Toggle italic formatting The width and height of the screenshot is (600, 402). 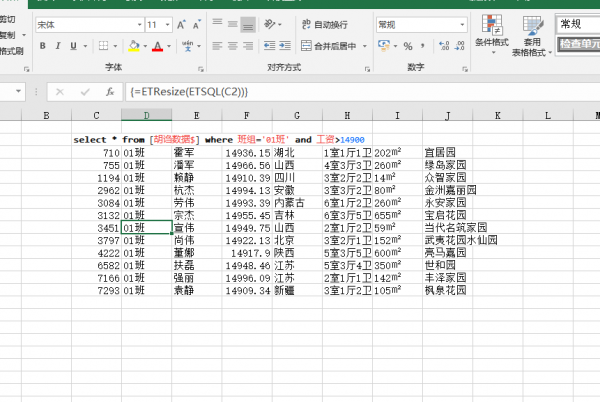tap(58, 46)
